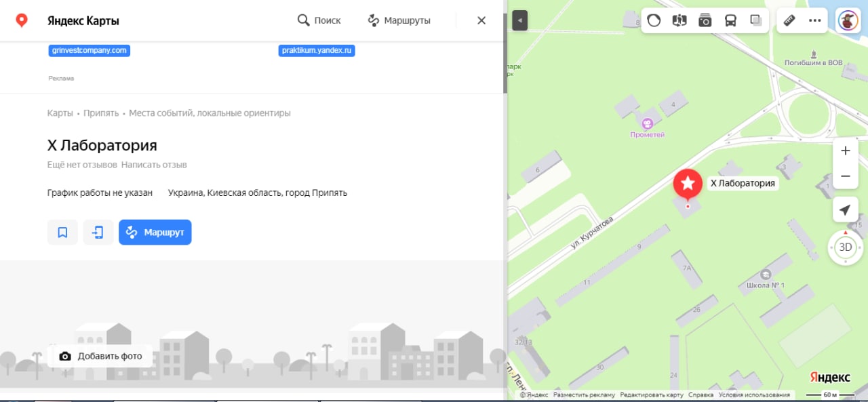Click the address Украина, Киевская область, город Припять
868x402 pixels.
pos(258,193)
